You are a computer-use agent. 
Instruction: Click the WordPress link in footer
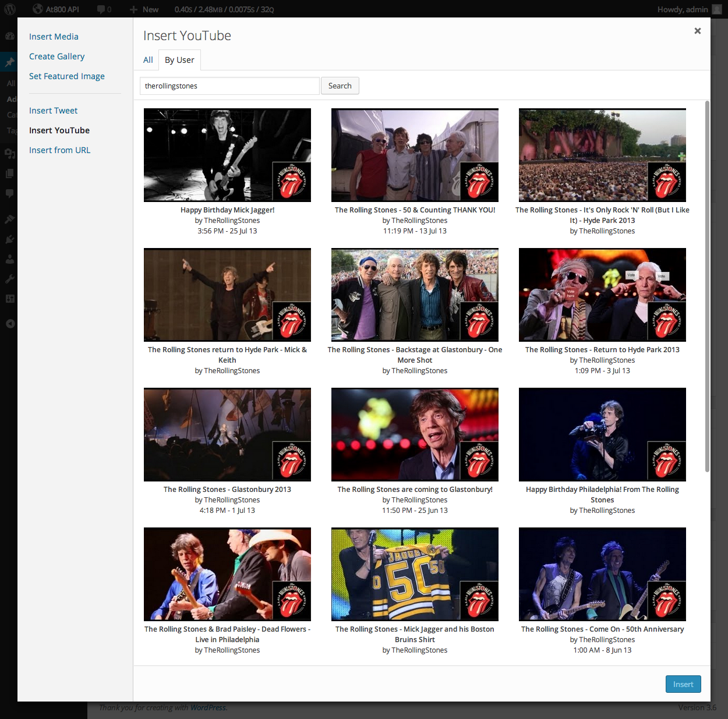click(208, 707)
